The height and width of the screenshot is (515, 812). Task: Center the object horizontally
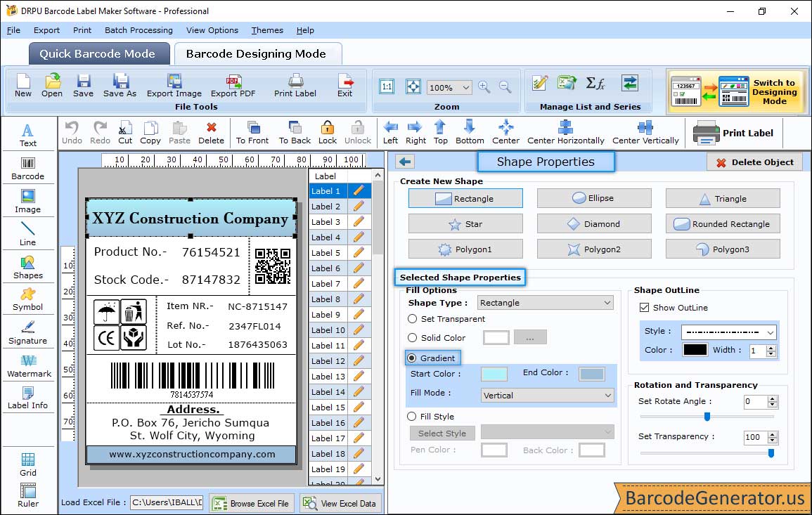566,133
